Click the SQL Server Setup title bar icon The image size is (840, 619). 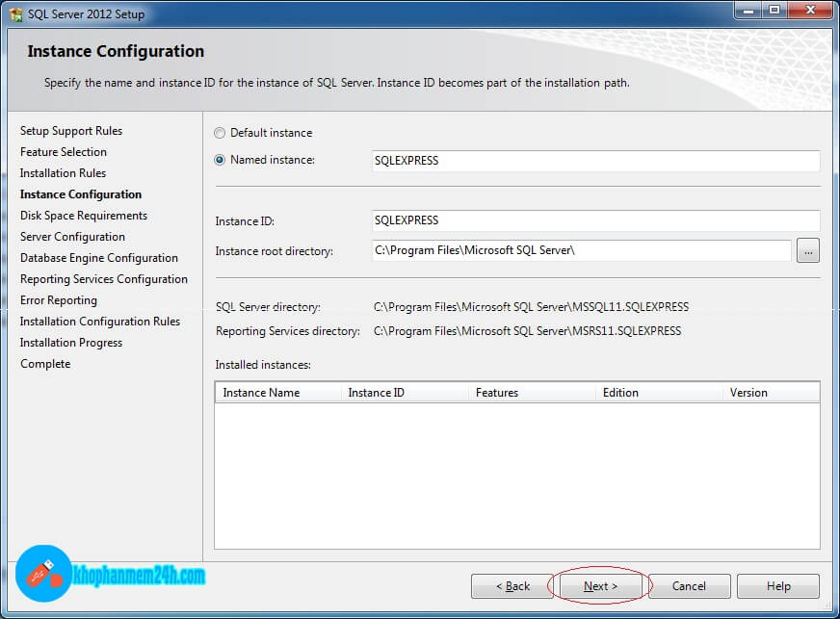pyautogui.click(x=16, y=14)
